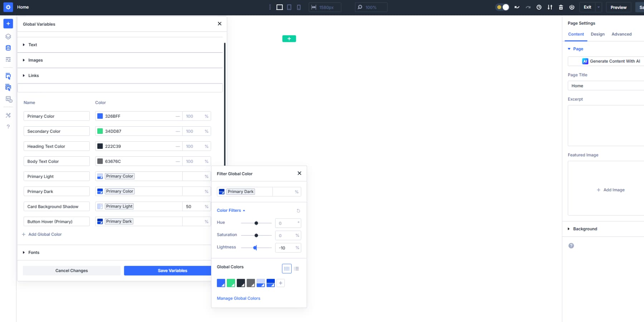Open the Add Element panel
Screen dimensions: 644x322
click(8, 24)
